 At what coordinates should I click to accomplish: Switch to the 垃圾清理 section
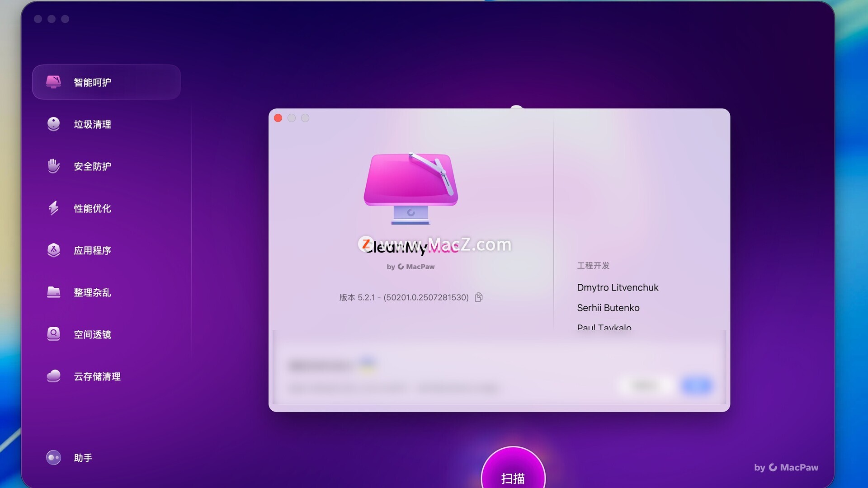click(92, 124)
